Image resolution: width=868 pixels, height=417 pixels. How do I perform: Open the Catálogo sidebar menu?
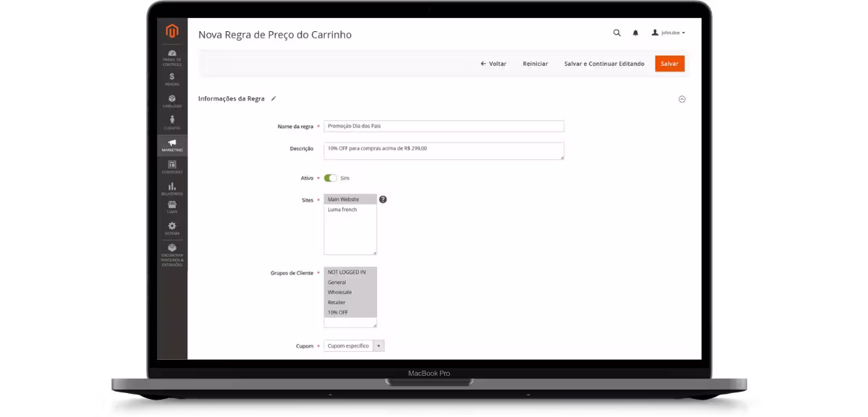(172, 101)
